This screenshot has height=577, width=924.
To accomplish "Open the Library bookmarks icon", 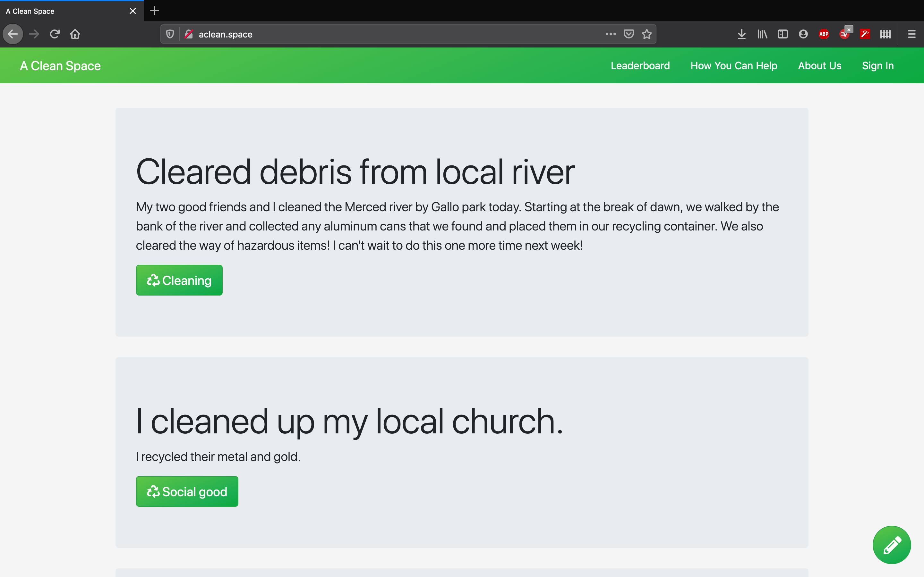I will pos(762,34).
